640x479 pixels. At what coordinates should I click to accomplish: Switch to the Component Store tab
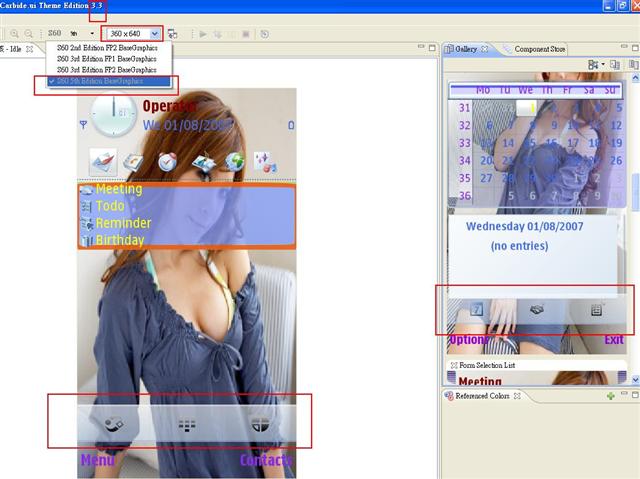(x=539, y=49)
